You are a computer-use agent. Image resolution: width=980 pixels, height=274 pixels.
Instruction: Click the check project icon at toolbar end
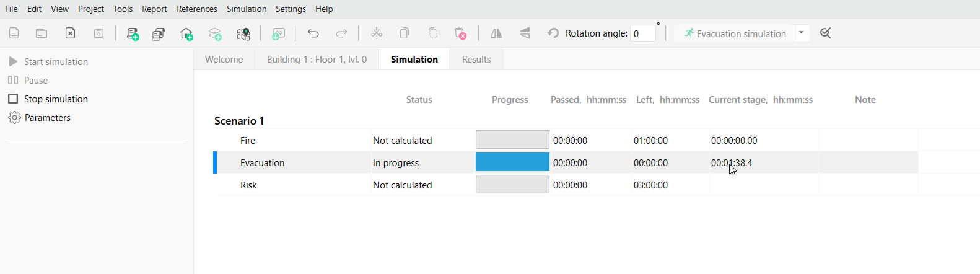click(x=826, y=33)
